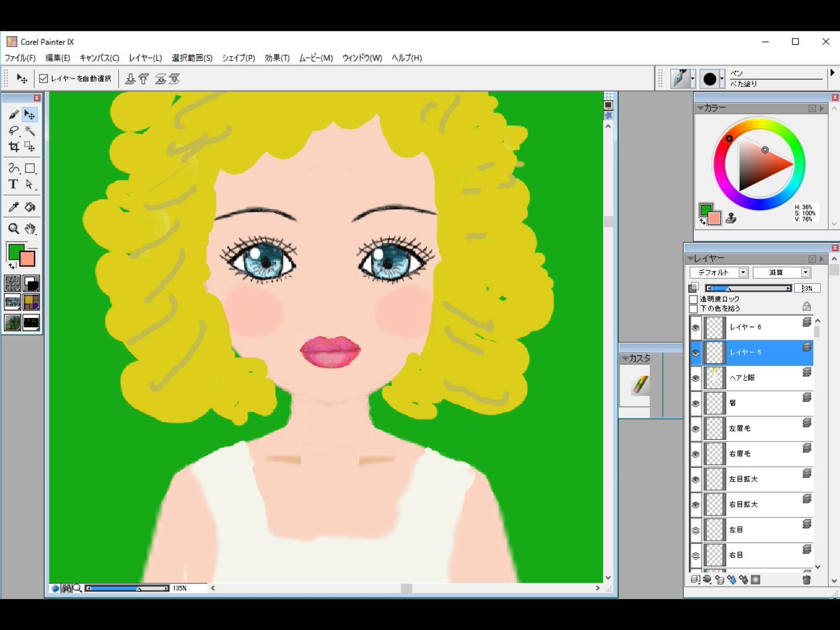Select the 右目拡大 layer
This screenshot has width=840, height=630.
[751, 505]
